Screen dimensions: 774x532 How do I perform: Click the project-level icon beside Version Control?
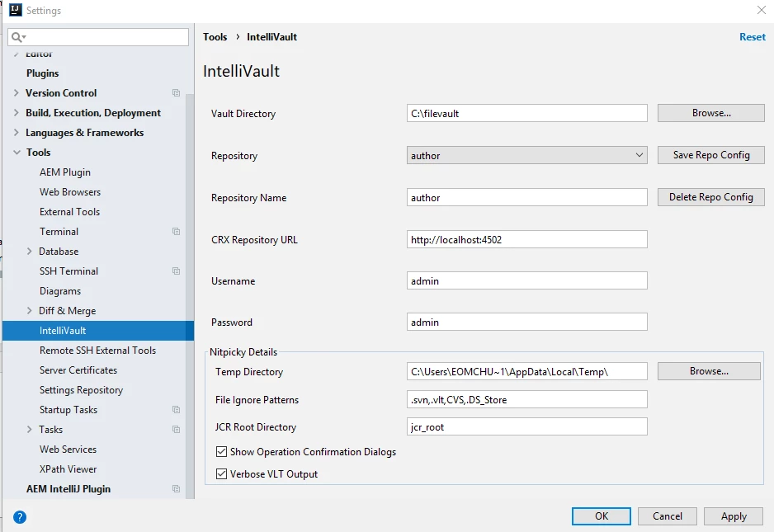coord(177,92)
